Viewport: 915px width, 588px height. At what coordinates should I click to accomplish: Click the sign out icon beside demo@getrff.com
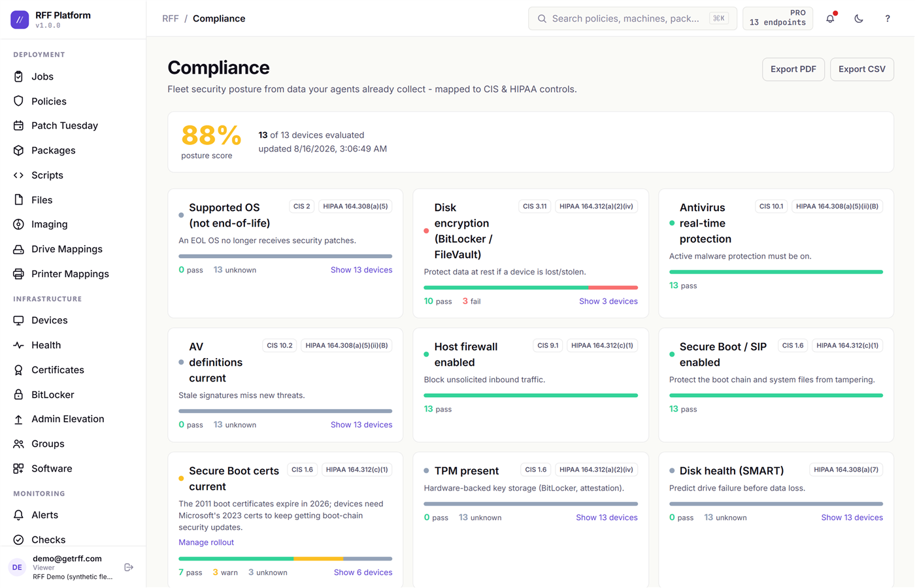point(129,567)
